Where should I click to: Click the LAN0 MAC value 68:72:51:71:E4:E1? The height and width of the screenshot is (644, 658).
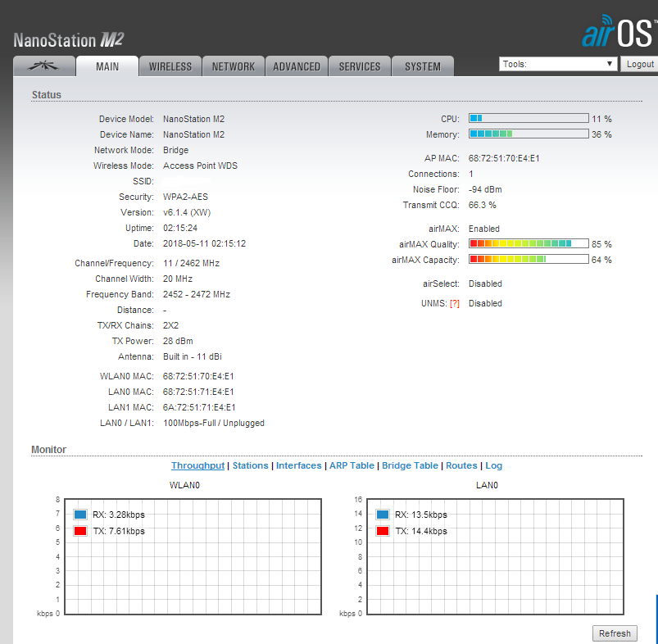[198, 392]
